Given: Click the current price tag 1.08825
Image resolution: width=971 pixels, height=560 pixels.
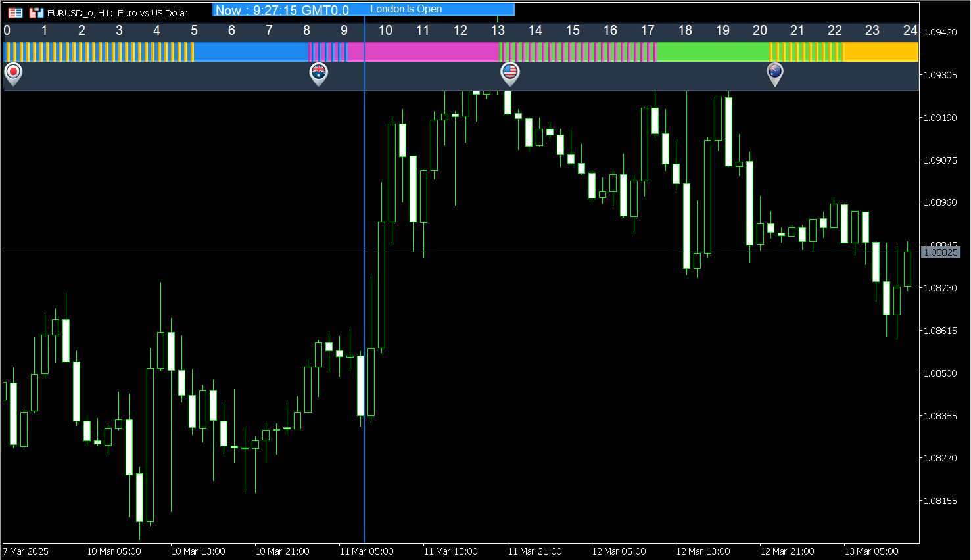Looking at the screenshot, I should click(941, 251).
